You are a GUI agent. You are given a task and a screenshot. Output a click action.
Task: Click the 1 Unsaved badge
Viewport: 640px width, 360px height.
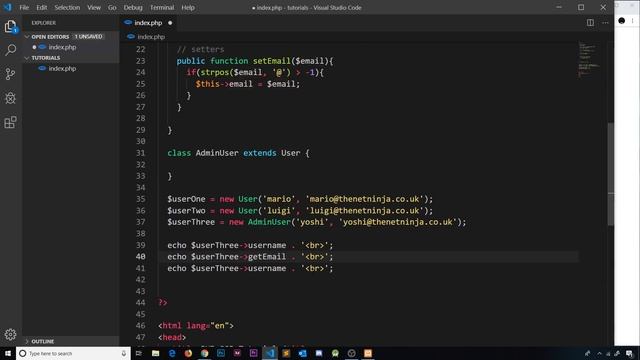(x=89, y=37)
